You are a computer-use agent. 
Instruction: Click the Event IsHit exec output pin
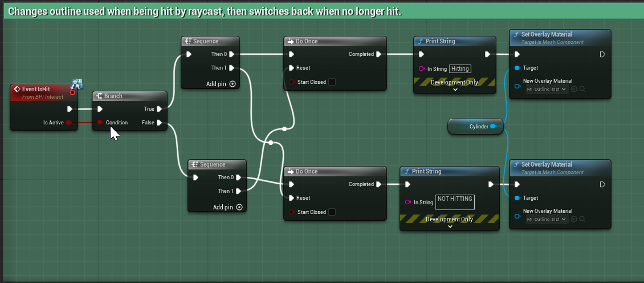(70, 109)
